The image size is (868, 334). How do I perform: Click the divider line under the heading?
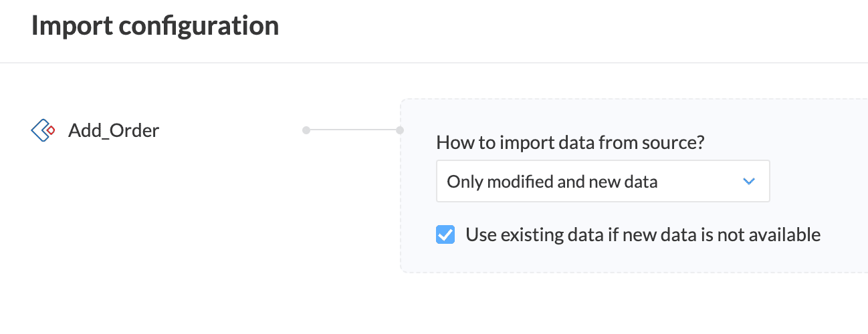click(434, 63)
